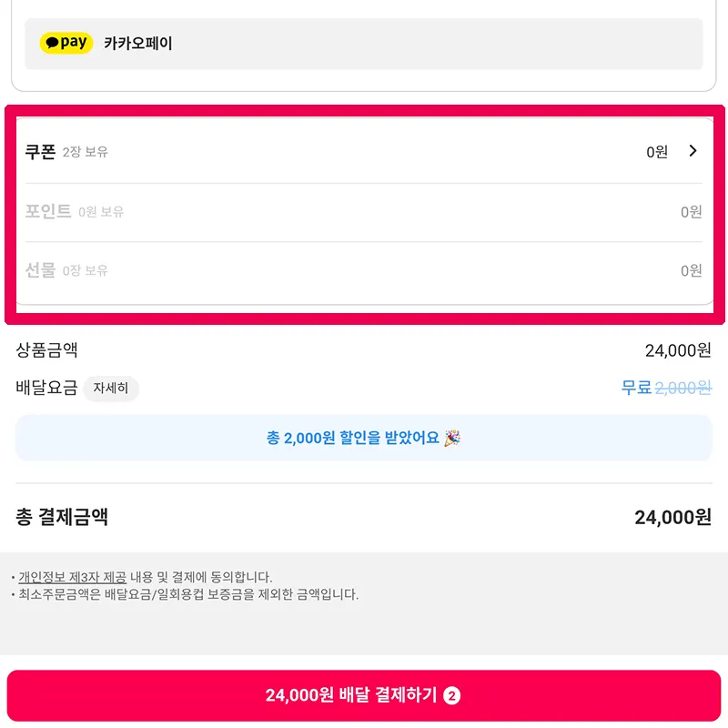Image resolution: width=728 pixels, height=728 pixels.
Task: Click the Kakao Pay logo icon
Action: coord(65,43)
